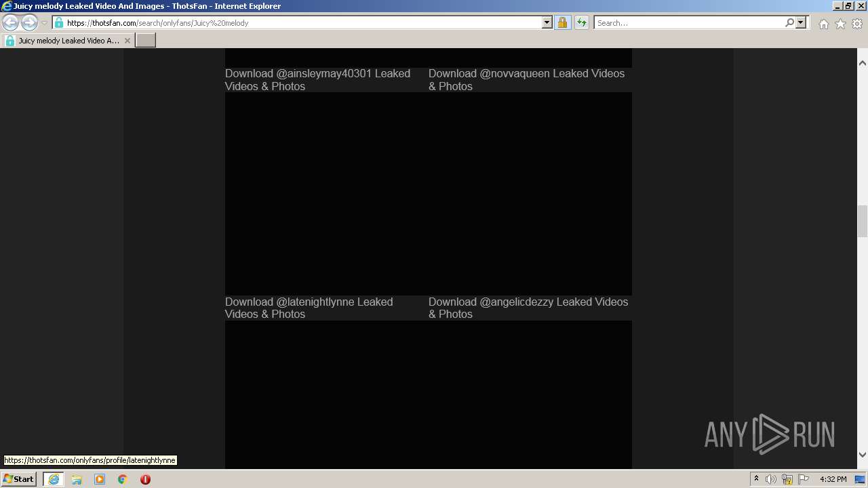Click the thumbnail below @ainsleymay40301 title
The image size is (868, 488).
(x=327, y=194)
